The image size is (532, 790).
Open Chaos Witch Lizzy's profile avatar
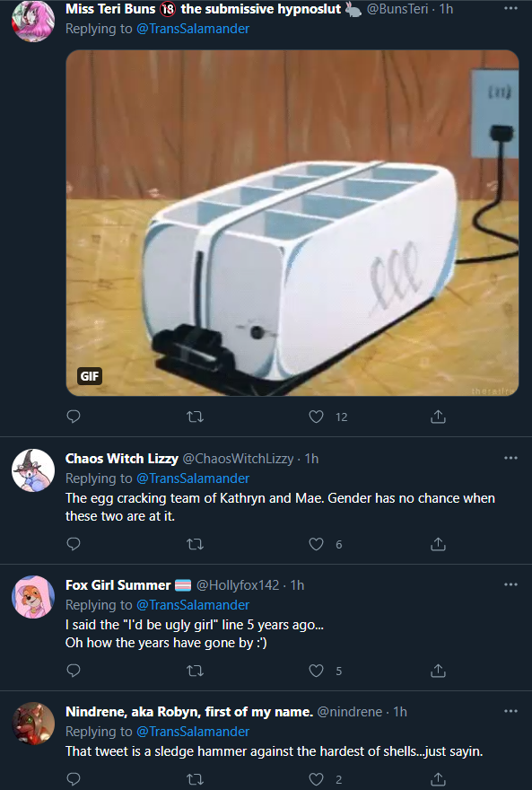tap(33, 470)
